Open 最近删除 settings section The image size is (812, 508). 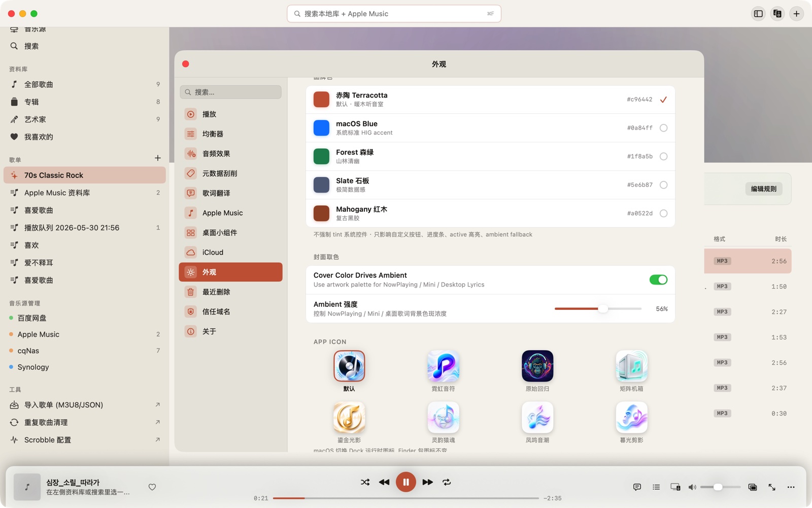[x=231, y=292]
